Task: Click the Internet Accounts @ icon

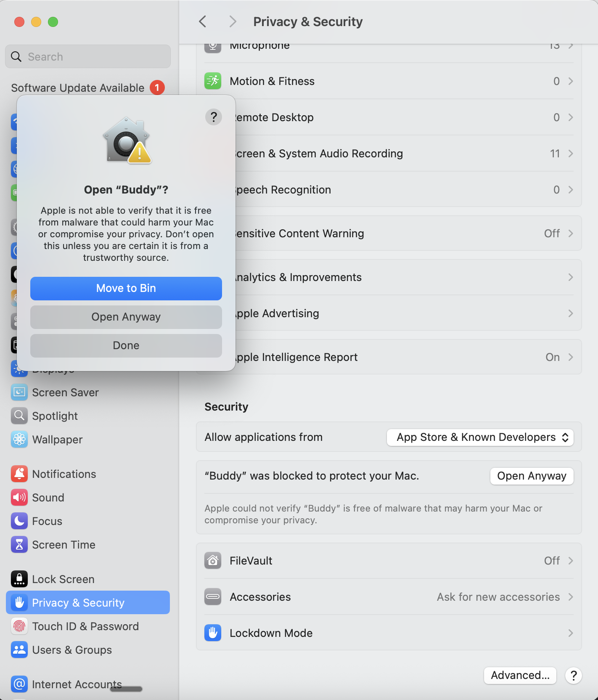Action: tap(19, 684)
